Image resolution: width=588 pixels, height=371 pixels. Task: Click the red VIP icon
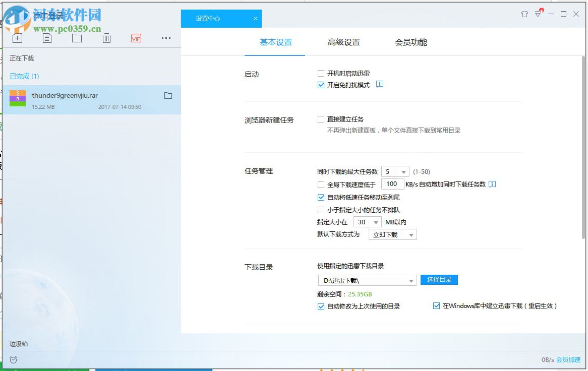pos(136,38)
